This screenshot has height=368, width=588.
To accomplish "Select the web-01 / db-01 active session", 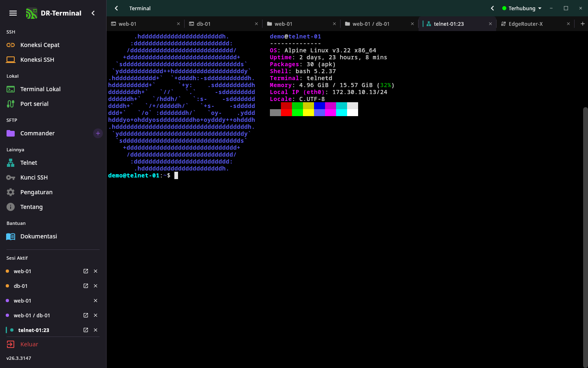I will tap(41, 315).
